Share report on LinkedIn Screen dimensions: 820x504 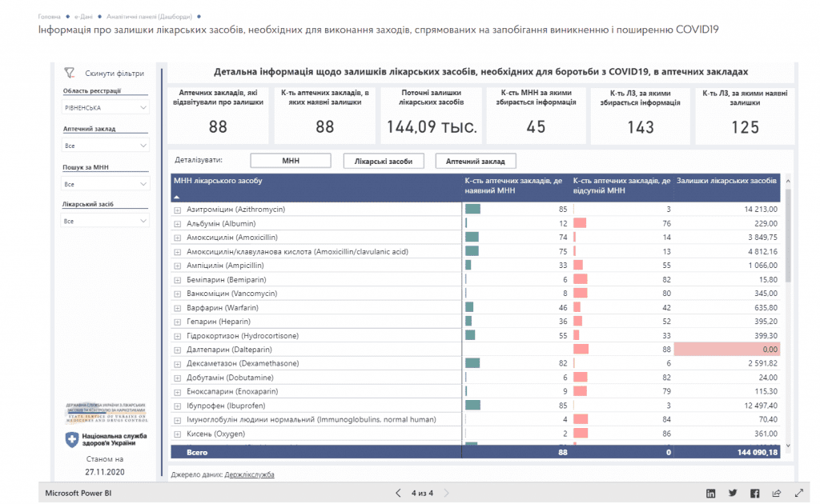pyautogui.click(x=710, y=494)
